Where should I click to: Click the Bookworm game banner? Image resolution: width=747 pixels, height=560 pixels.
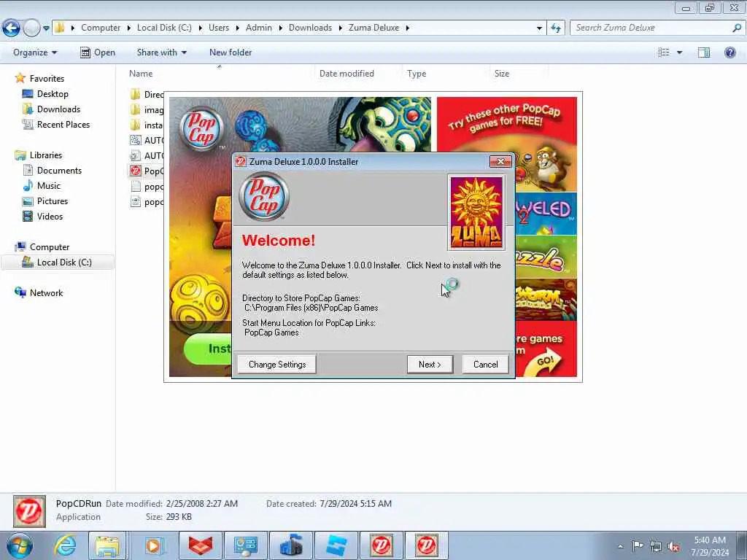[x=546, y=300]
